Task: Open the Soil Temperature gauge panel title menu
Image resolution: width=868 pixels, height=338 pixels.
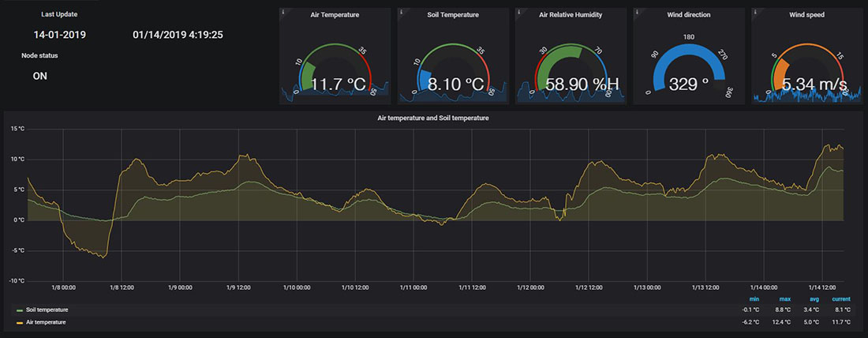Action: coord(453,15)
